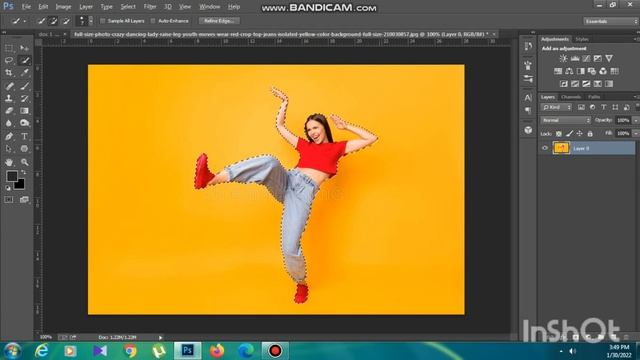Add a Threshold adjustment

click(x=586, y=84)
